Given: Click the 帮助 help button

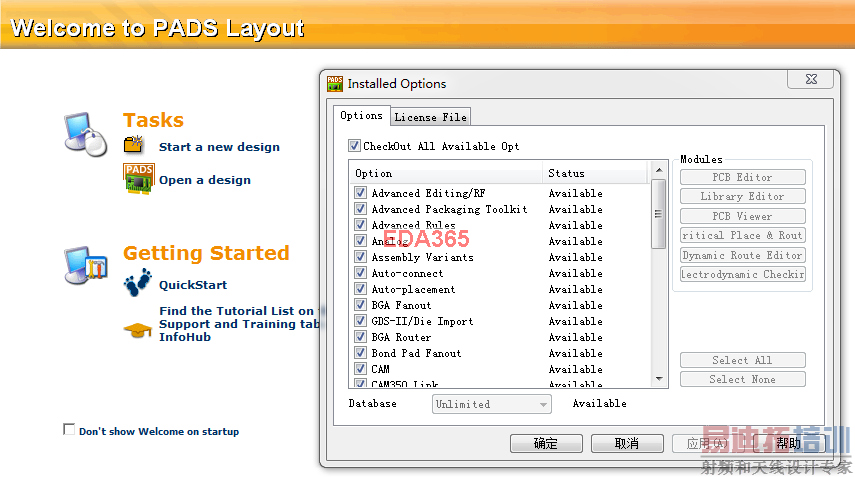Looking at the screenshot, I should [x=788, y=443].
